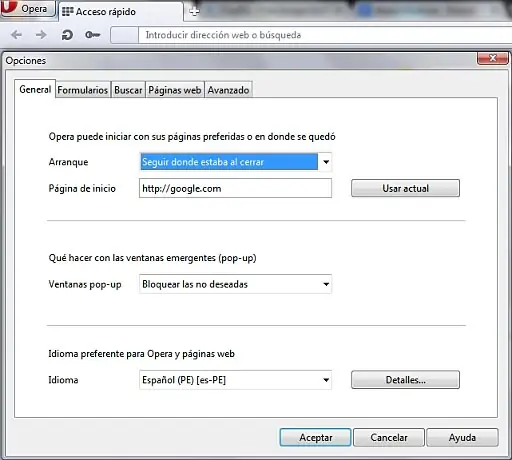Expand the Arranque startup dropdown
Screen dimensions: 512x460
coord(235,162)
